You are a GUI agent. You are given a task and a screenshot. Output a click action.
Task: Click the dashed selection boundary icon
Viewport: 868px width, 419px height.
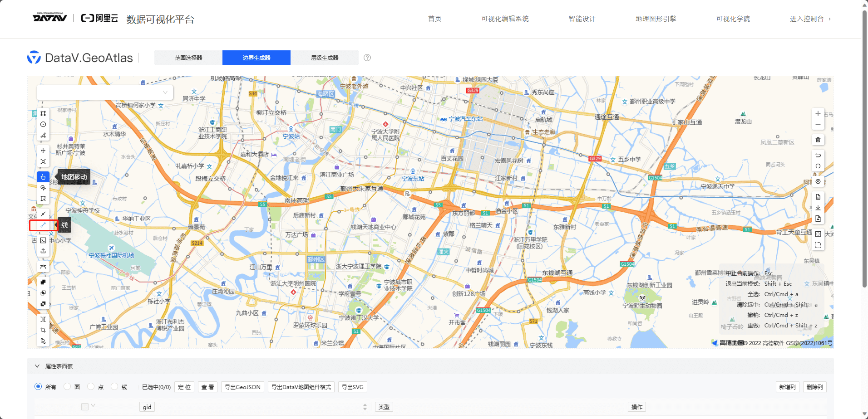(x=818, y=245)
